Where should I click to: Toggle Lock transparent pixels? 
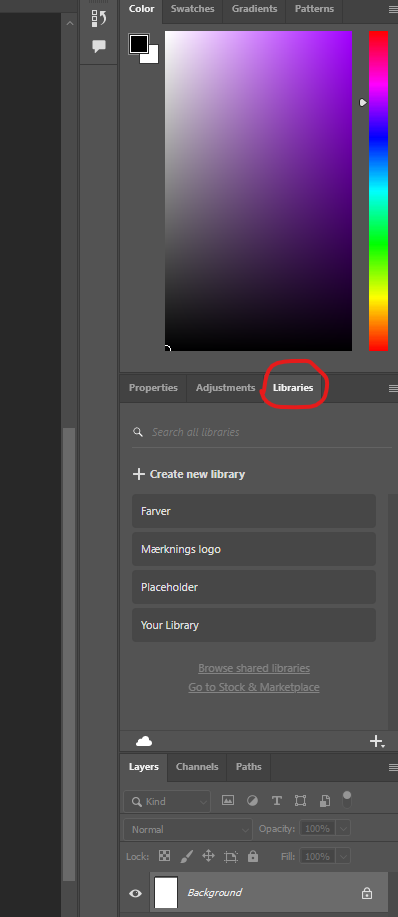tap(165, 856)
